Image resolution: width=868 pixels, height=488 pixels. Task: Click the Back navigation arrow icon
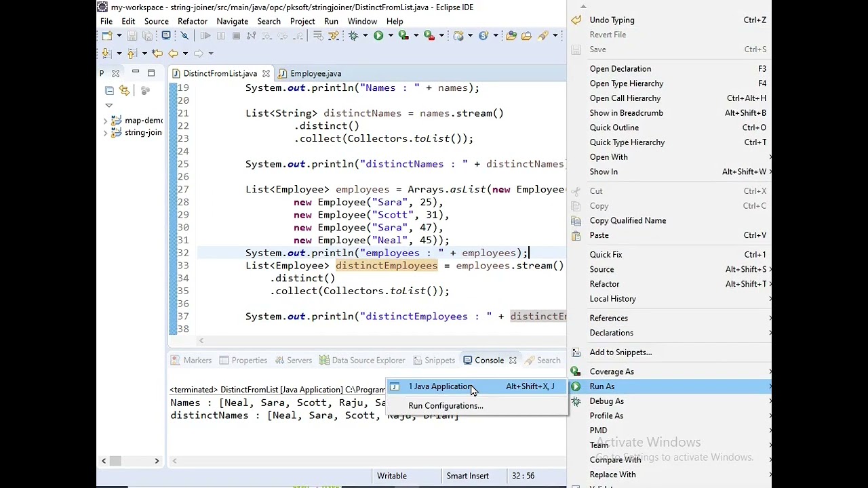click(x=173, y=53)
